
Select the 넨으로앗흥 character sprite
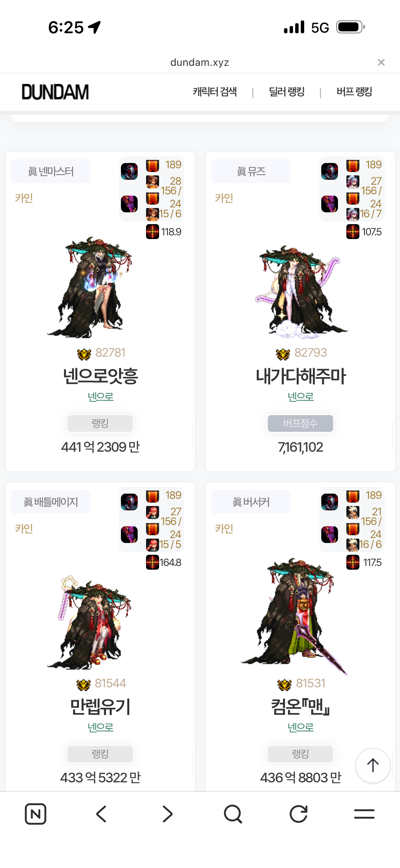90,287
